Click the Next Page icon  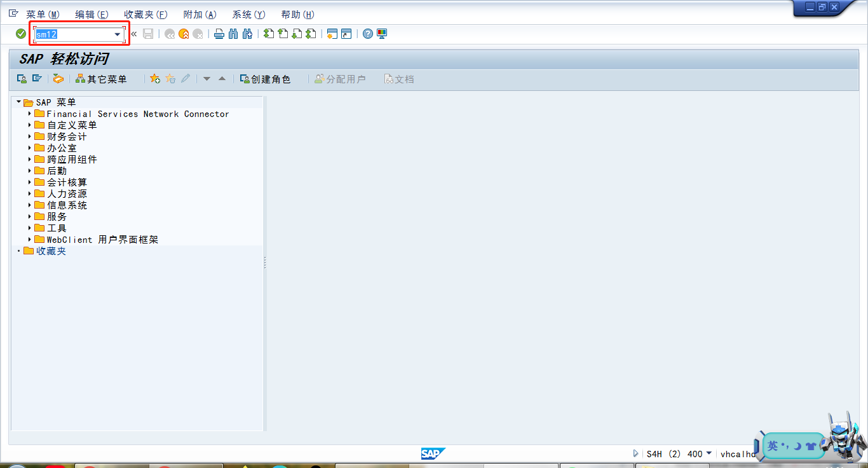(297, 34)
